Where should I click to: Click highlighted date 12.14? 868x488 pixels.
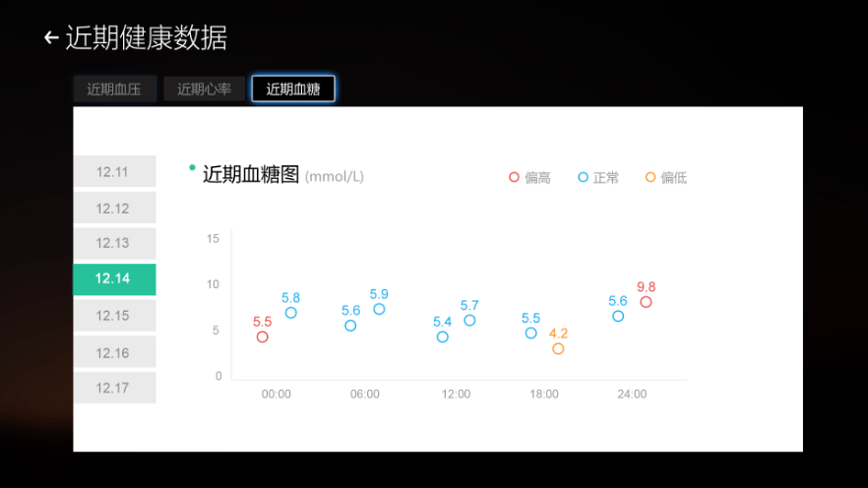point(113,279)
